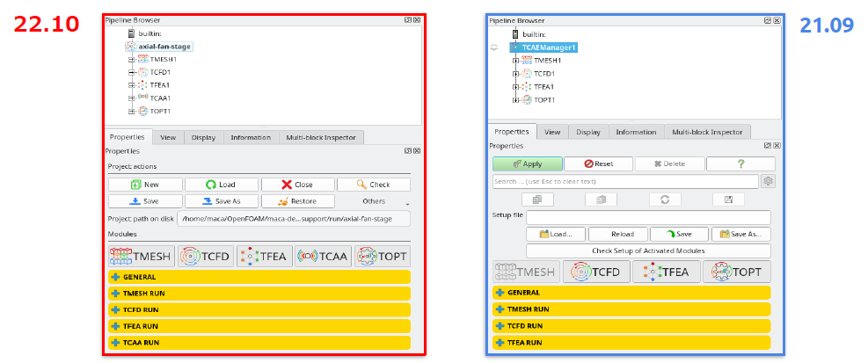Expand the TFEA1 node in the 22.10 pipeline
The height and width of the screenshot is (363, 868).
[x=131, y=85]
